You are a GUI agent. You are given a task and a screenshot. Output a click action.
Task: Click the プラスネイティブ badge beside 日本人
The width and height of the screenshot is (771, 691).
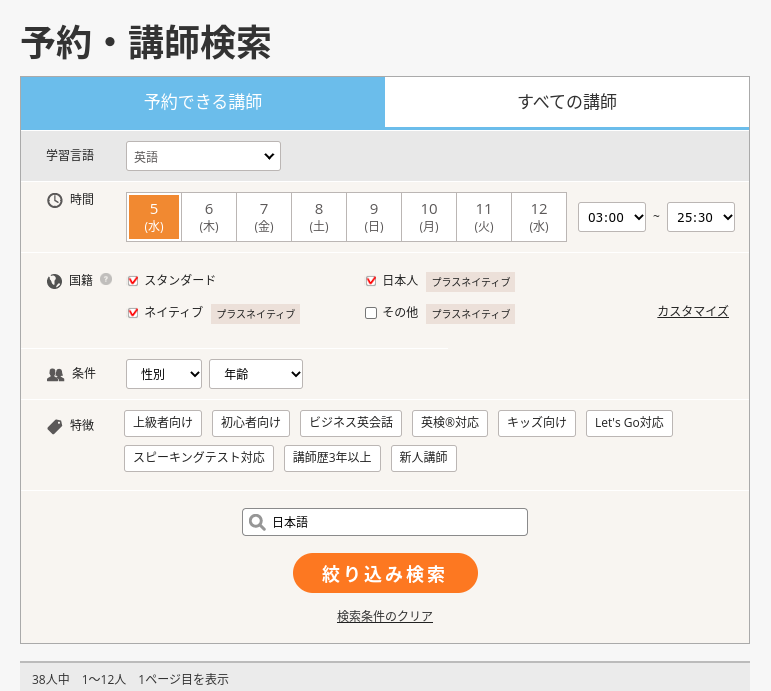click(x=471, y=282)
